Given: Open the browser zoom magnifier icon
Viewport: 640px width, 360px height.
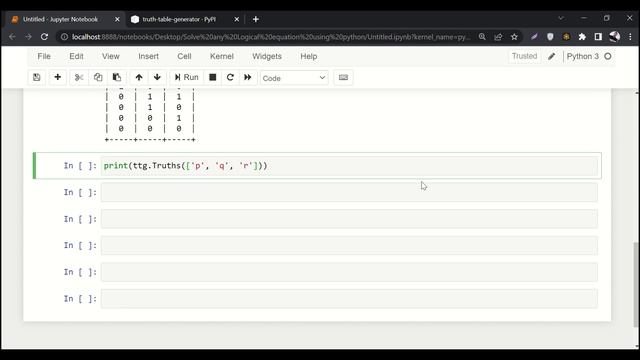Looking at the screenshot, I should (x=482, y=37).
